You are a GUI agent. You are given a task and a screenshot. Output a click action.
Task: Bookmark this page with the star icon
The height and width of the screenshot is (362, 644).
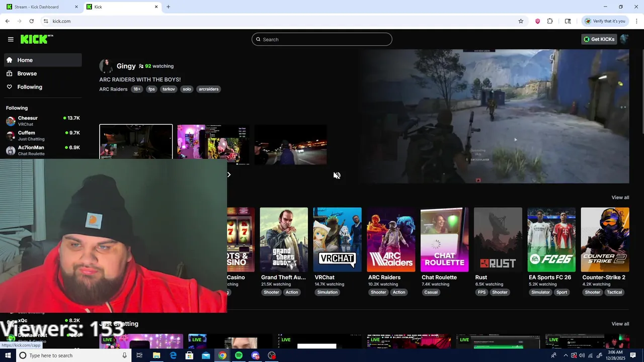(x=521, y=21)
